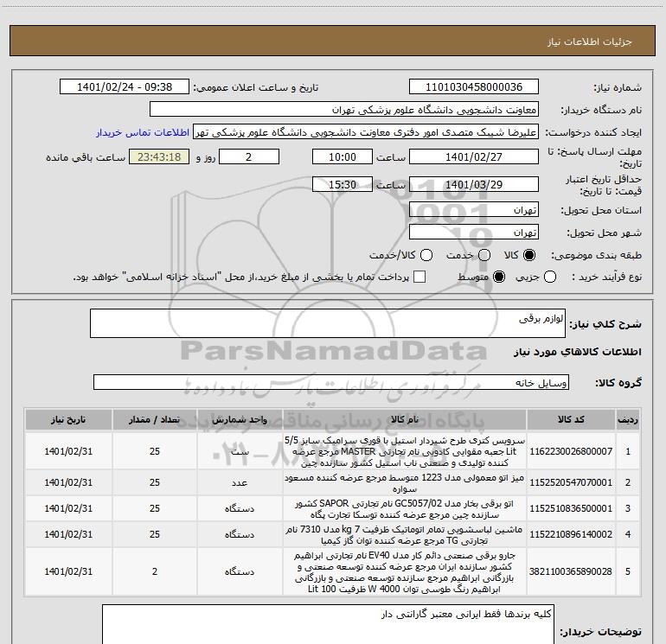Click the EV40 industrial vacuum product name
The width and height of the screenshot is (666, 644).
405,572
